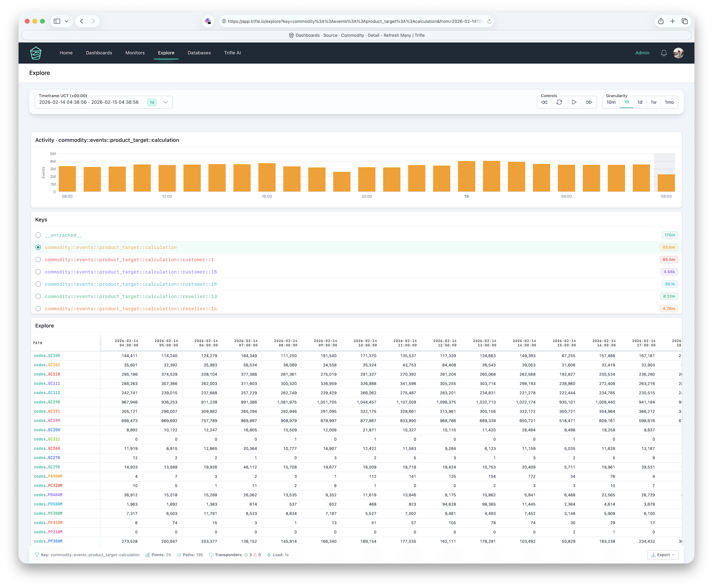The width and height of the screenshot is (713, 588).
Task: Click the codes.GC190 path link
Action: coord(47,402)
